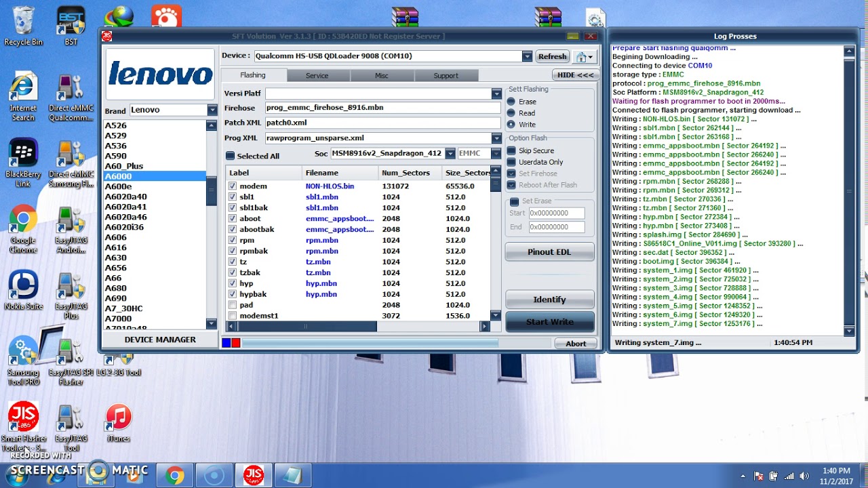Viewport: 868px width, 488px height.
Task: Open the Soc platform dropdown
Action: tap(450, 154)
